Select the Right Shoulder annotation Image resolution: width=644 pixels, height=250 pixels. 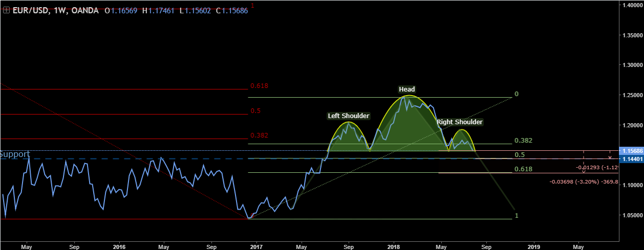[x=459, y=122]
